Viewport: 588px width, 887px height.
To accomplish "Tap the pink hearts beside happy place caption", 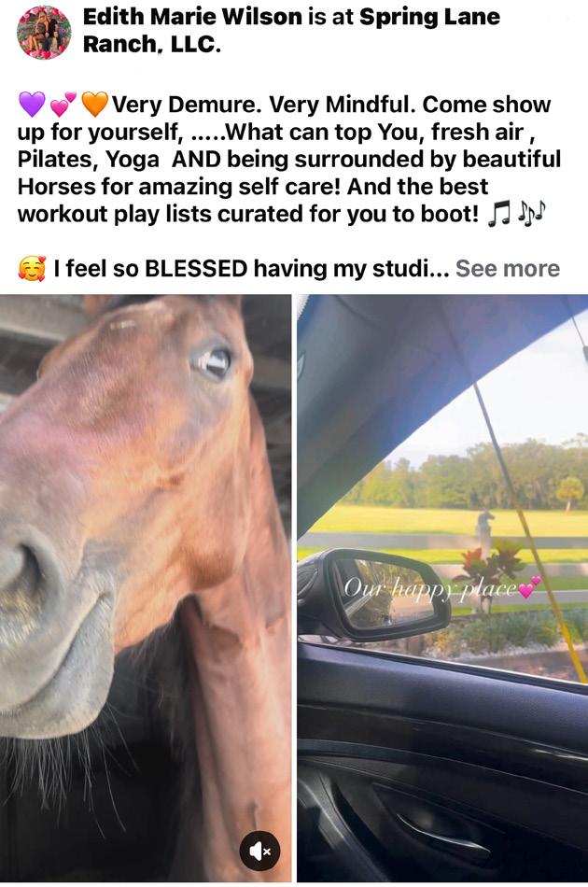I will coord(530,587).
